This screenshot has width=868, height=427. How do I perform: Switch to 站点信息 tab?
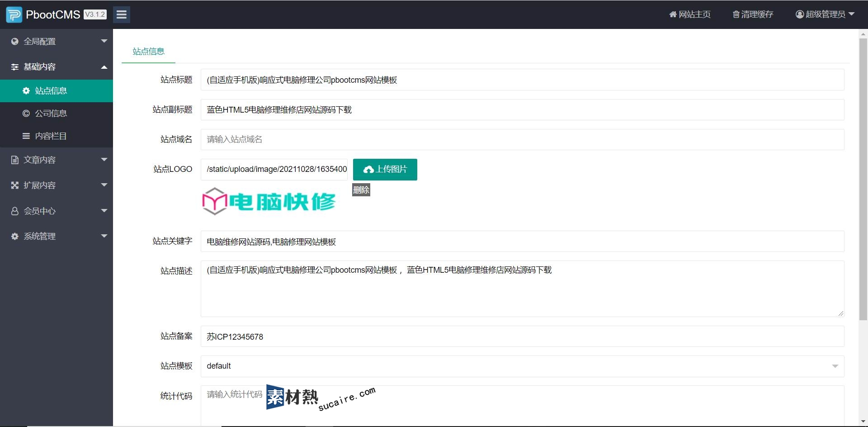148,52
